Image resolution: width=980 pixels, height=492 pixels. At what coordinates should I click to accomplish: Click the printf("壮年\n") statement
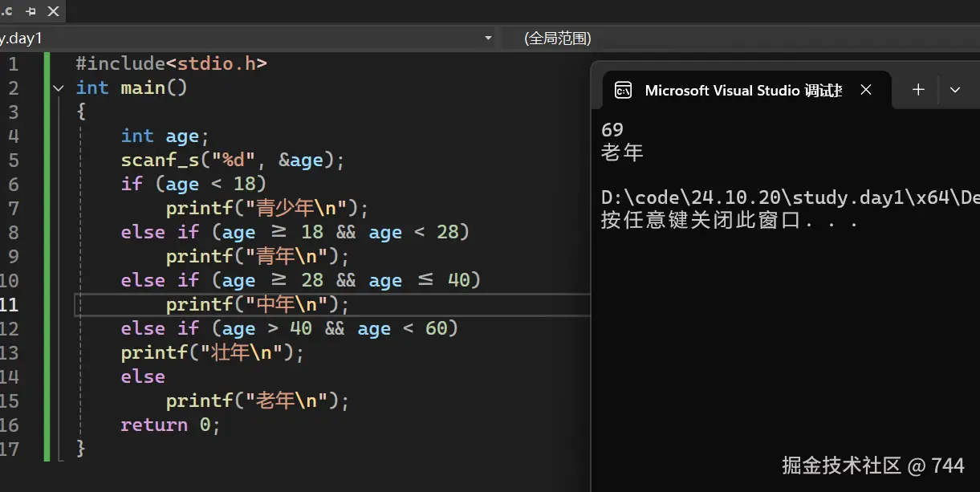pos(213,352)
